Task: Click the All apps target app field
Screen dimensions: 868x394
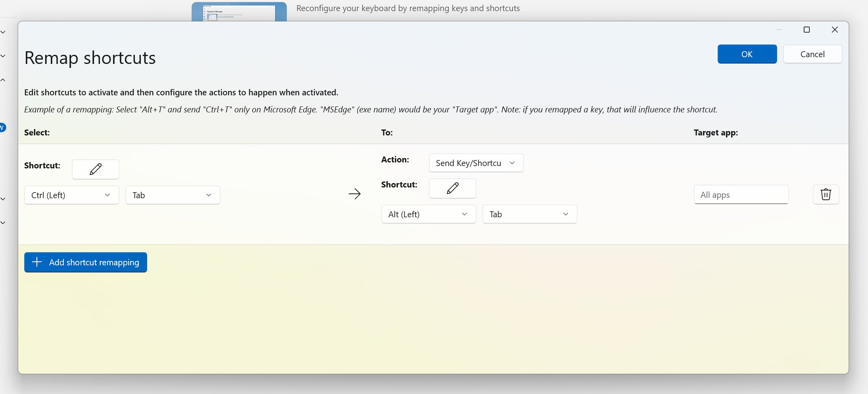Action: 740,194
